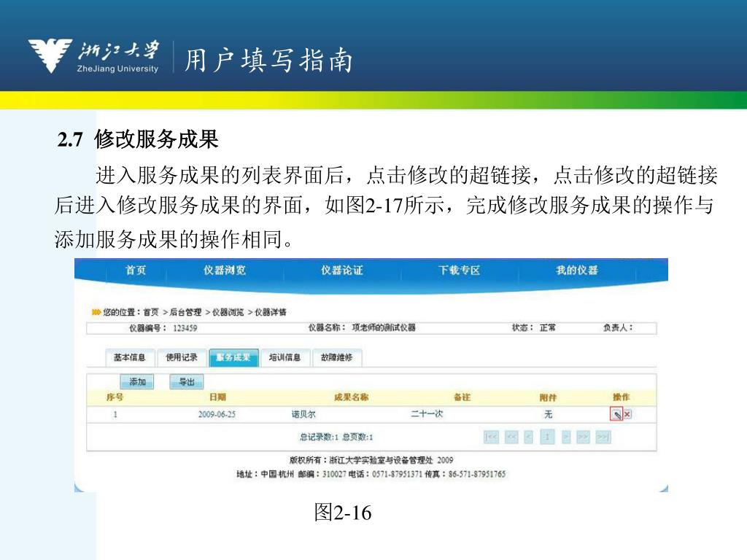
Task: Click the heading 2.7 修改服务成果
Action: point(138,139)
